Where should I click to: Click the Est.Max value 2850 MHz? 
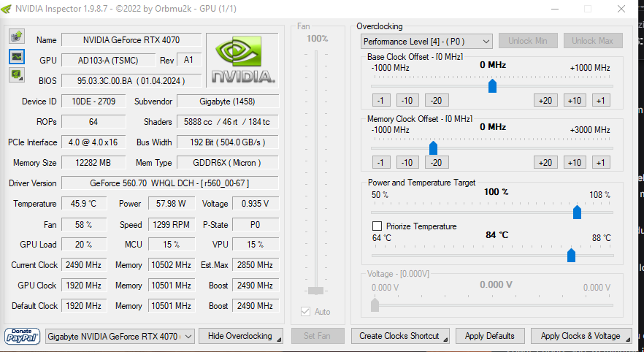(x=256, y=265)
